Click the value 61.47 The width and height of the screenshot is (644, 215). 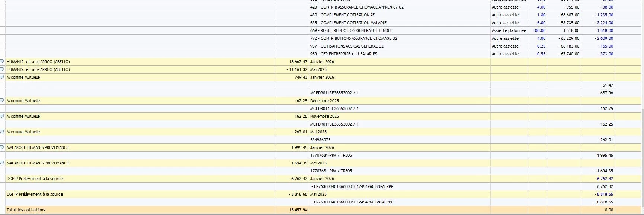point(608,85)
